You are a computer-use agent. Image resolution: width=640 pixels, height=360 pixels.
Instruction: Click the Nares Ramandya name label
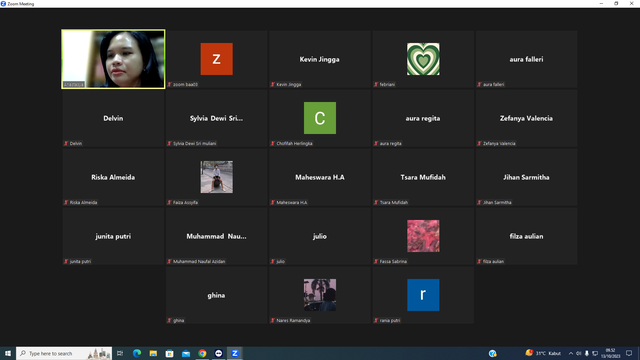[x=293, y=320]
